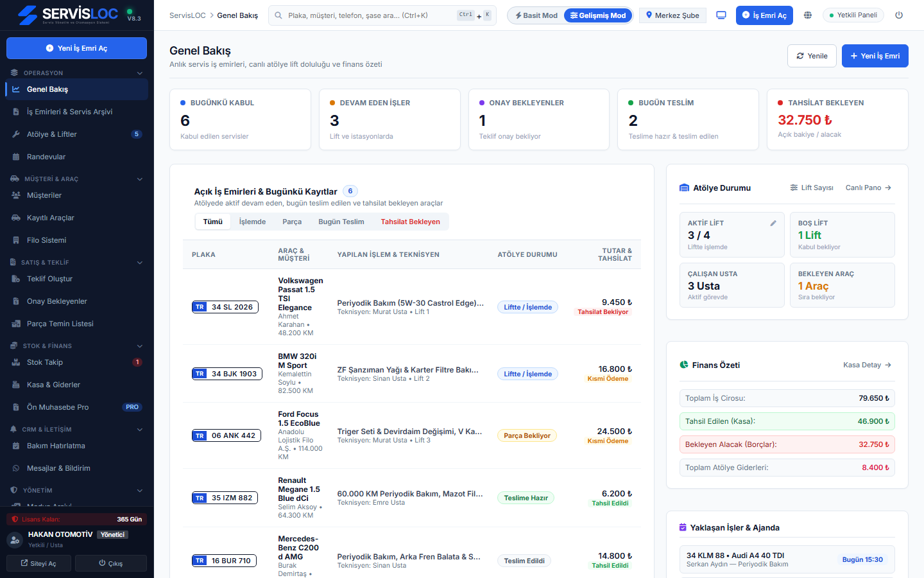Open İş Emirleri & Servis Arşivi
Screen dimensions: 924x578
(x=77, y=112)
